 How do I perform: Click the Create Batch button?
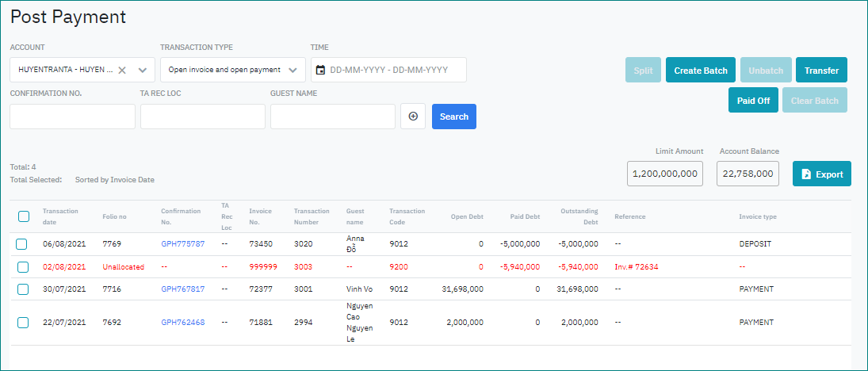tap(700, 71)
